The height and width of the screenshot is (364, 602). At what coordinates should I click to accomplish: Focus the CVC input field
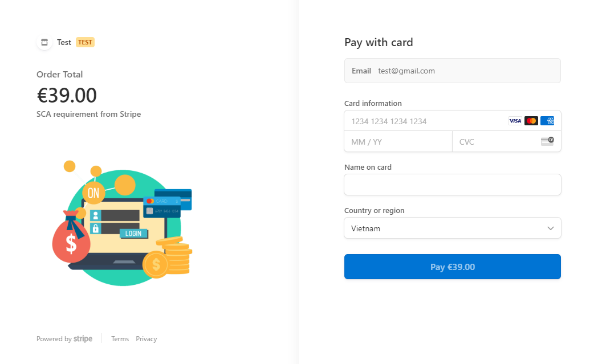496,142
